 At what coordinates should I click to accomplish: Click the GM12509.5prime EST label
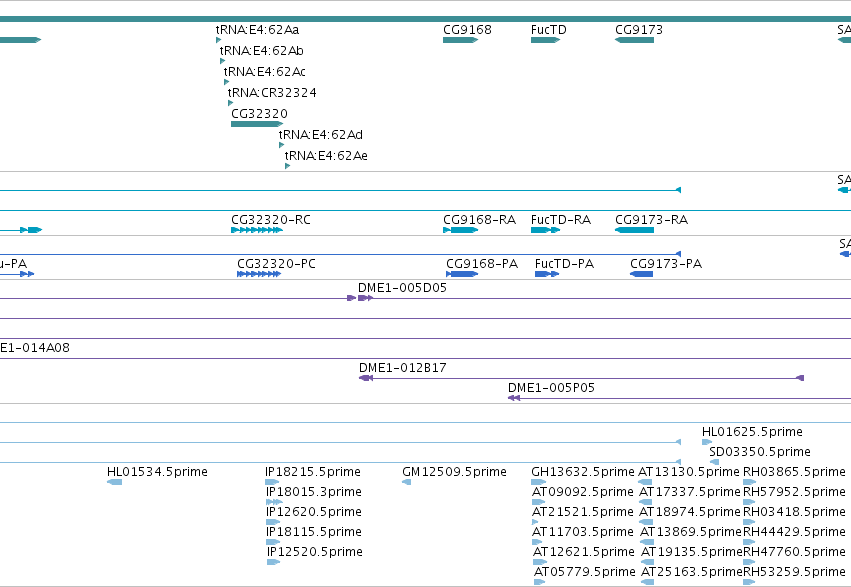point(454,472)
